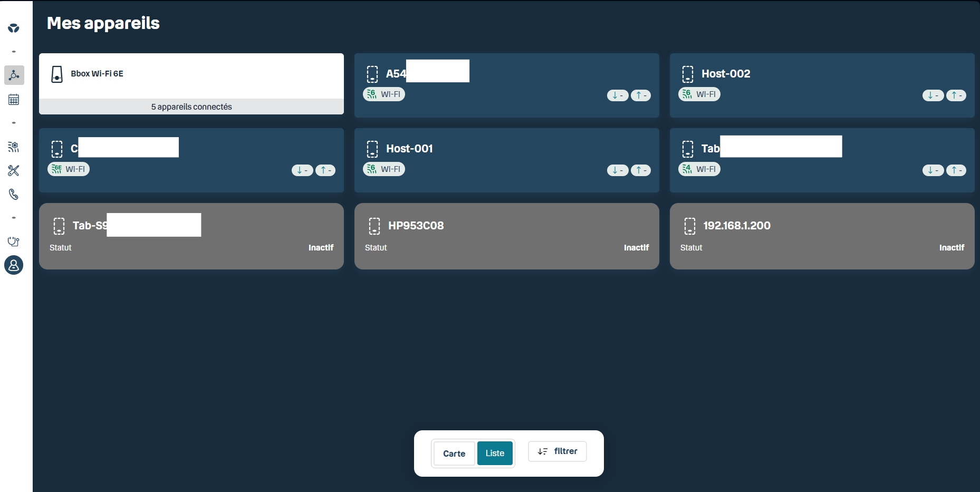Click the download rate pill on the Host-002 card
980x492 pixels.
coord(933,95)
